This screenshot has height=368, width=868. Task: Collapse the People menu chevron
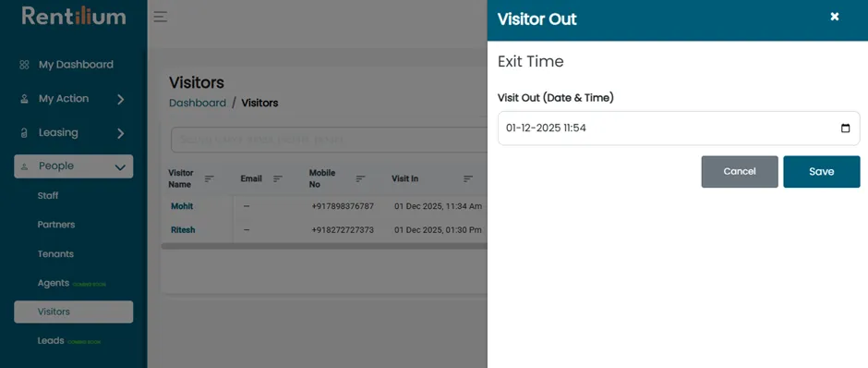click(120, 167)
